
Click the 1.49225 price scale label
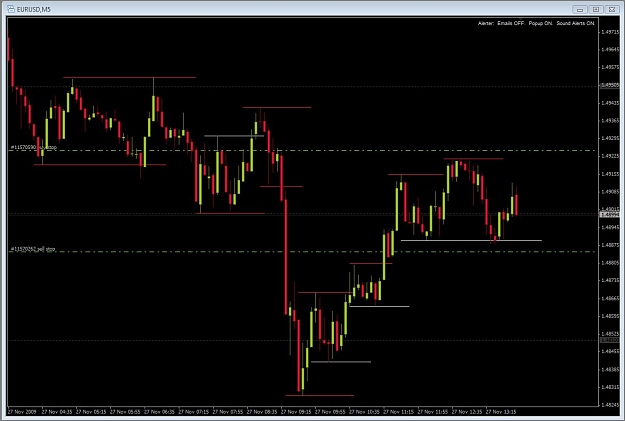pos(610,156)
